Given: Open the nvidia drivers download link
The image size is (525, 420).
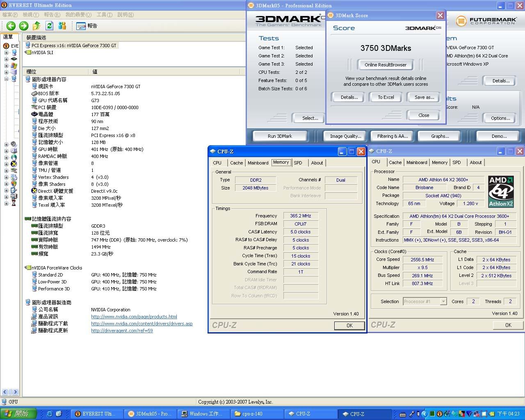Looking at the screenshot, I should [142, 324].
